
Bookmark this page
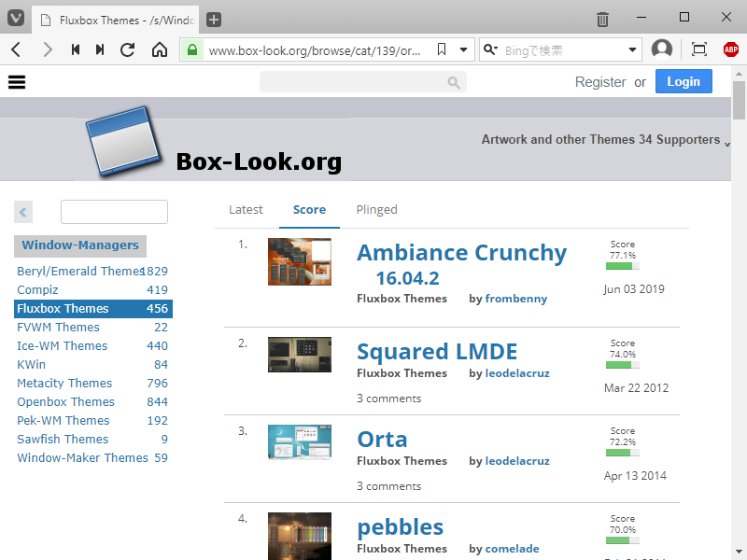[442, 49]
